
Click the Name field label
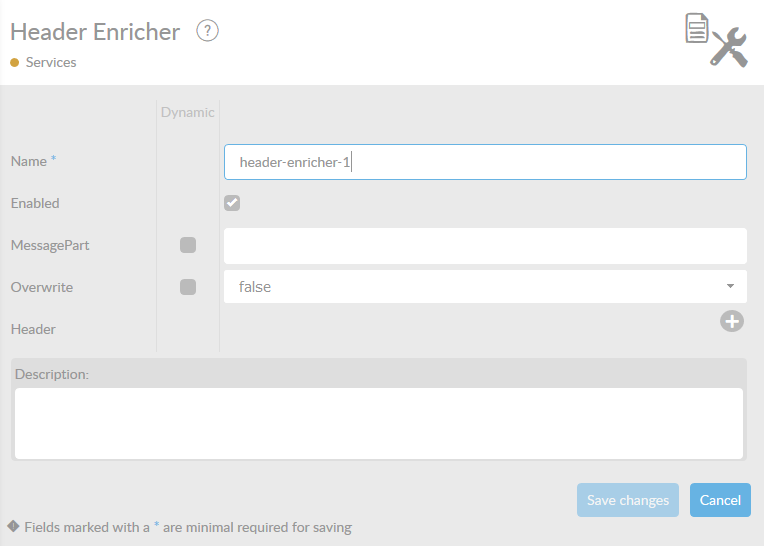coord(29,161)
